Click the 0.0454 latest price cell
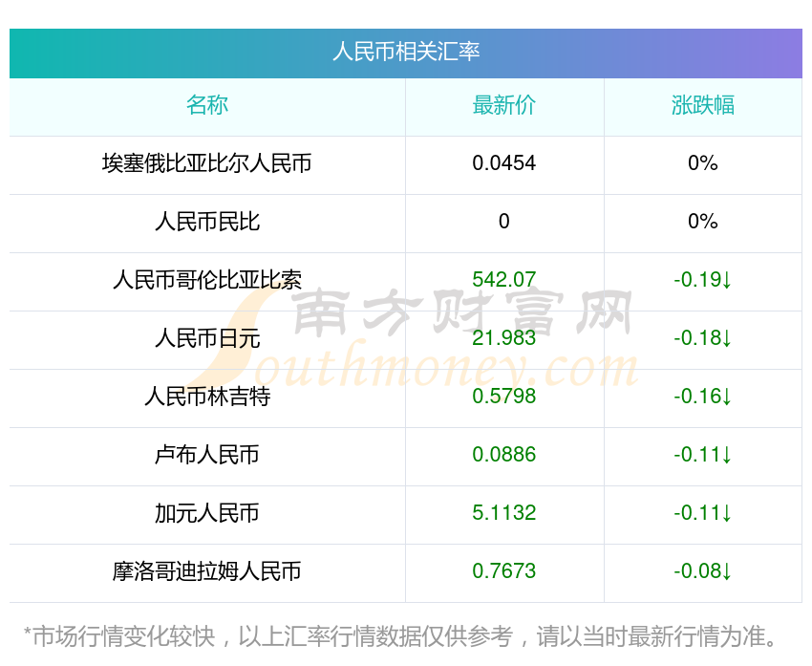This screenshot has width=812, height=666. click(503, 163)
